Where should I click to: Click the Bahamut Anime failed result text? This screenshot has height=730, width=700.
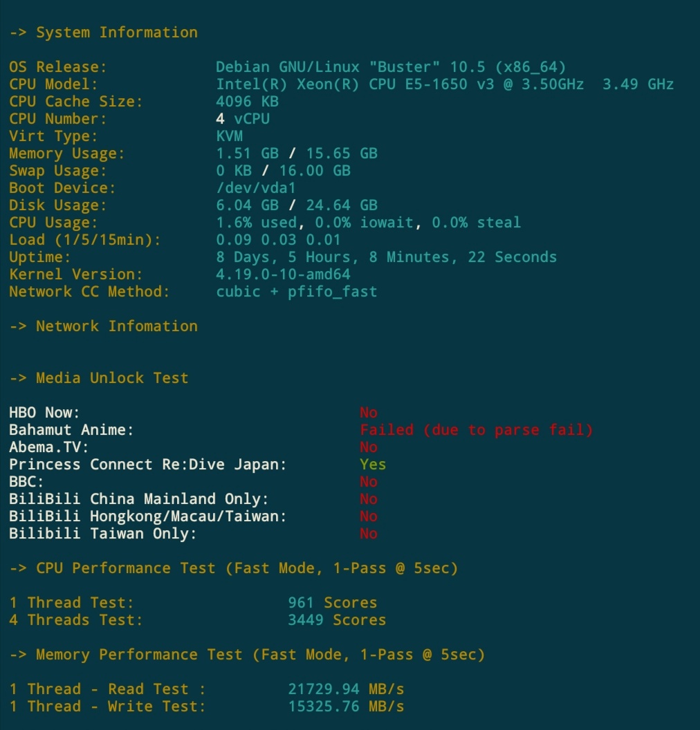tap(476, 430)
